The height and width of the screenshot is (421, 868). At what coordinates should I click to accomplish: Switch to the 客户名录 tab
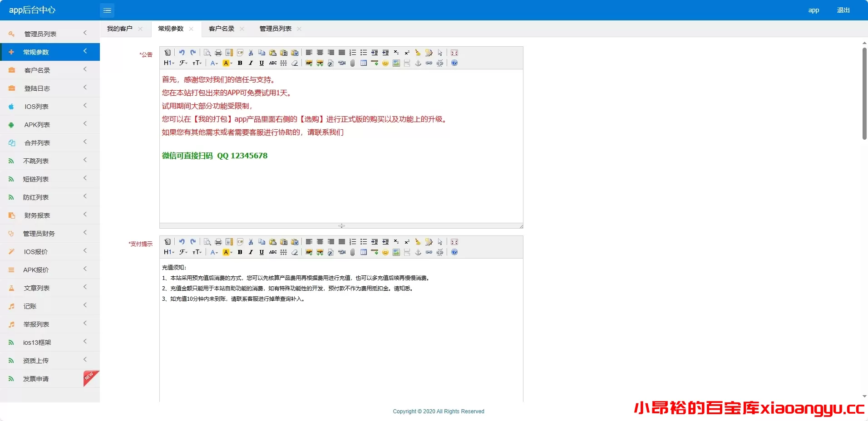222,29
